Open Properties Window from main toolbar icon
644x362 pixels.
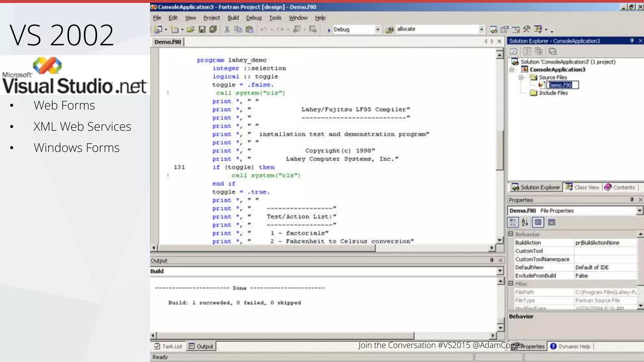(504, 30)
